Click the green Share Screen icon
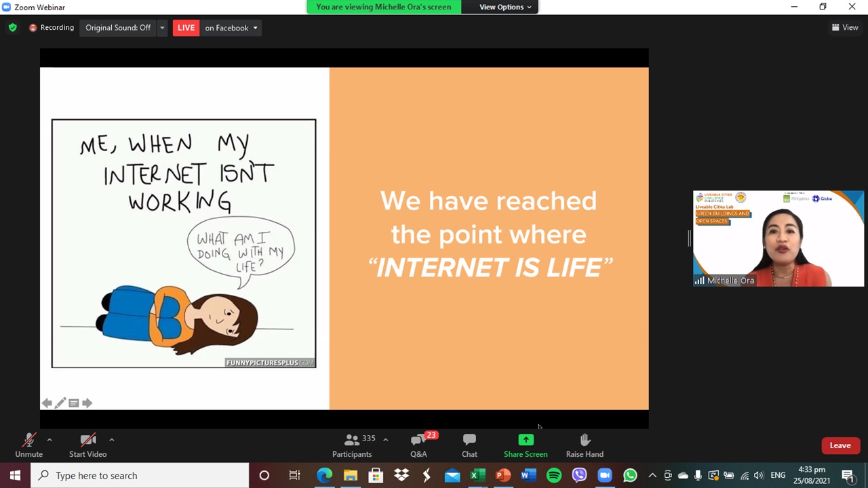868x488 pixels. point(526,440)
